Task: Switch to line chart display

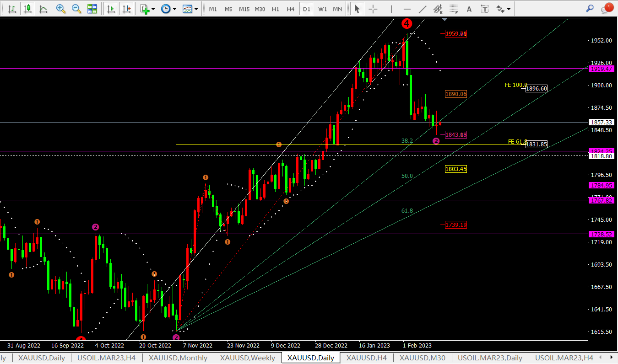Action: [43, 9]
